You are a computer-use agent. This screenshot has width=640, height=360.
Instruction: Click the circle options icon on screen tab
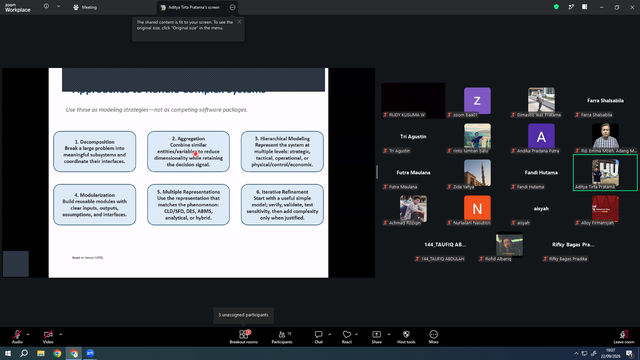(233, 7)
